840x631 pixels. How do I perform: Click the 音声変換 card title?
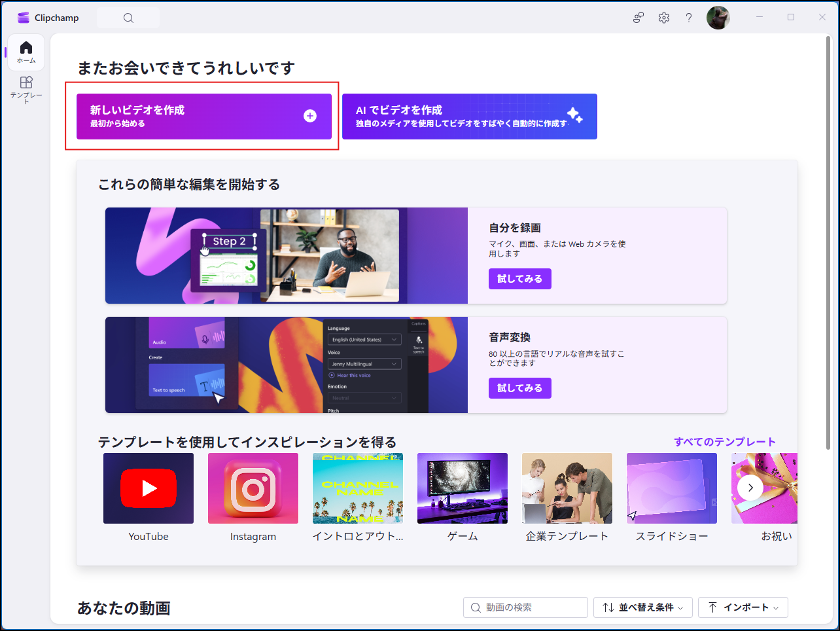point(510,337)
